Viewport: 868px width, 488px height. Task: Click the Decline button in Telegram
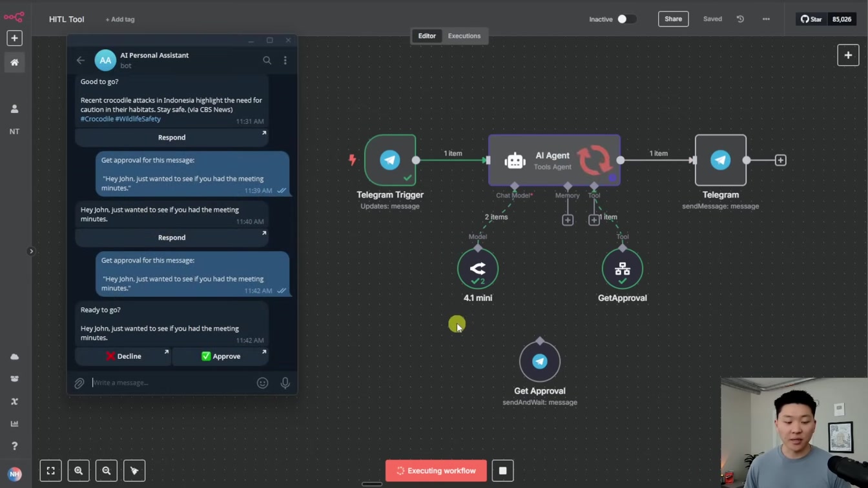[123, 356]
